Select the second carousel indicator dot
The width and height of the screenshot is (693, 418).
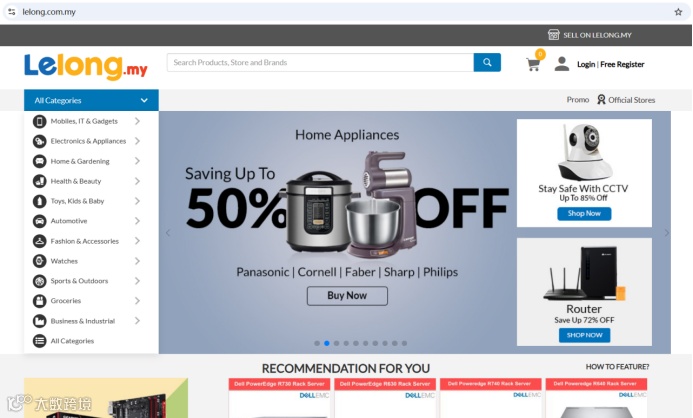pos(327,343)
